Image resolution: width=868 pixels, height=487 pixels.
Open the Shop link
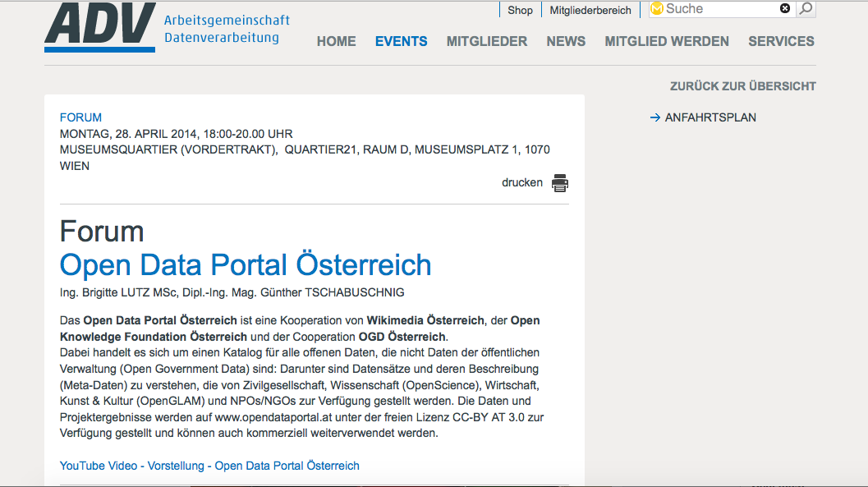[x=520, y=10]
